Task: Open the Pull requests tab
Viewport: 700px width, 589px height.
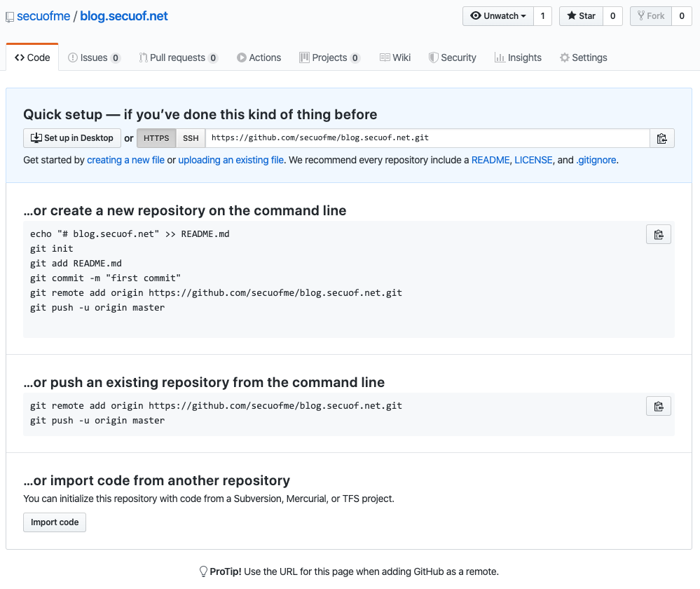Action: tap(178, 57)
